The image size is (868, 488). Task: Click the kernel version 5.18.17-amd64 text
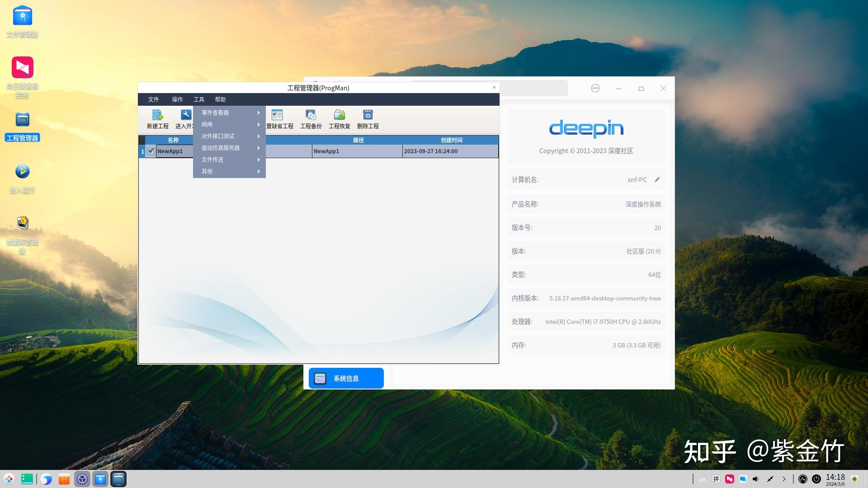[x=605, y=298]
